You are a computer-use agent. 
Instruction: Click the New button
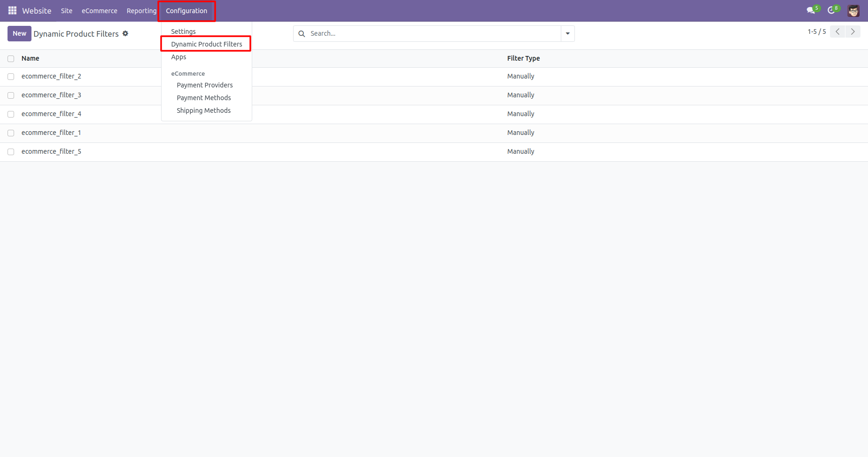19,33
